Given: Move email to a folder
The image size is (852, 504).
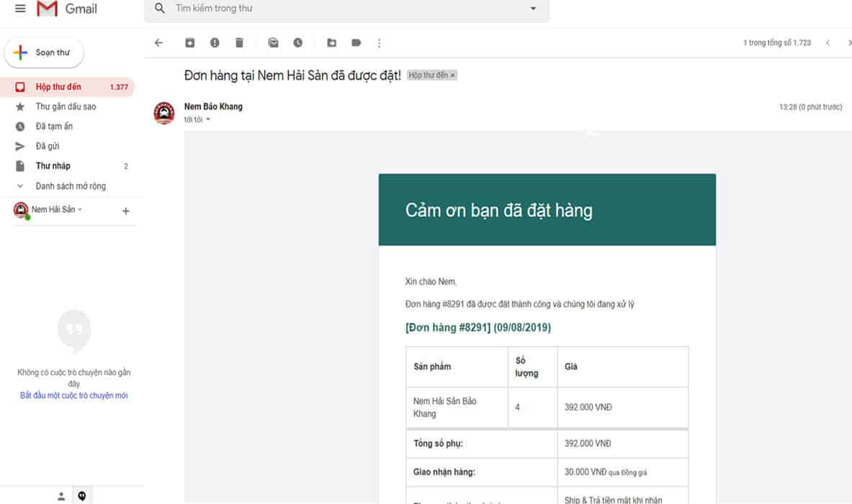Looking at the screenshot, I should tap(331, 43).
